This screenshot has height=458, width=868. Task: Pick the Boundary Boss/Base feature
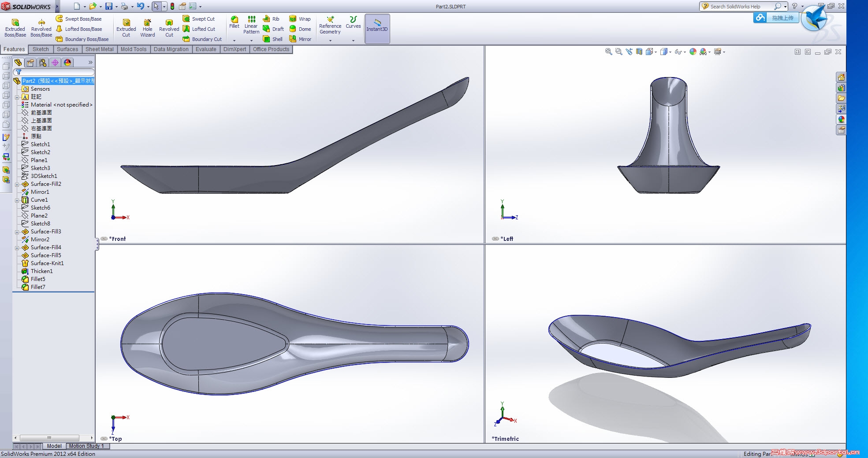[x=82, y=39]
